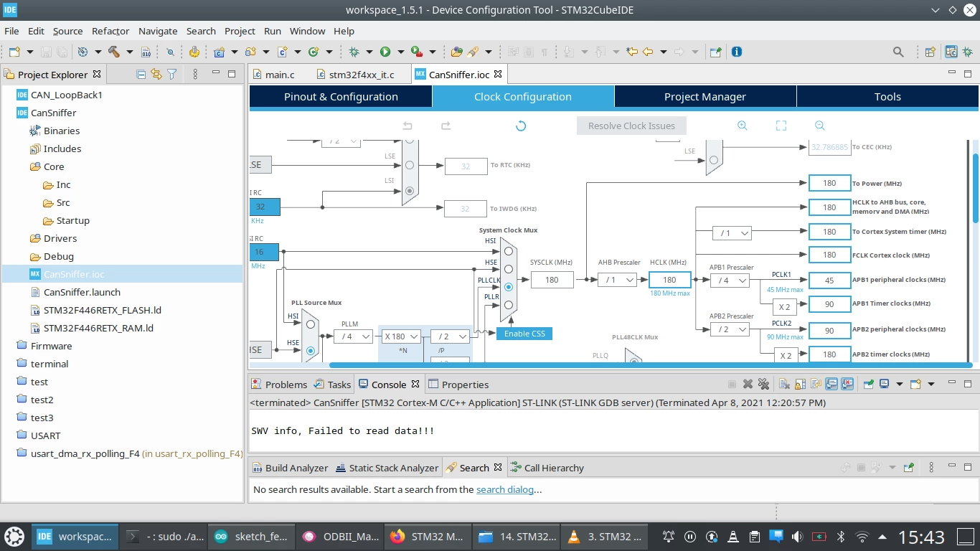Select STM32F446RETX_FLASH.ld file

(x=102, y=310)
